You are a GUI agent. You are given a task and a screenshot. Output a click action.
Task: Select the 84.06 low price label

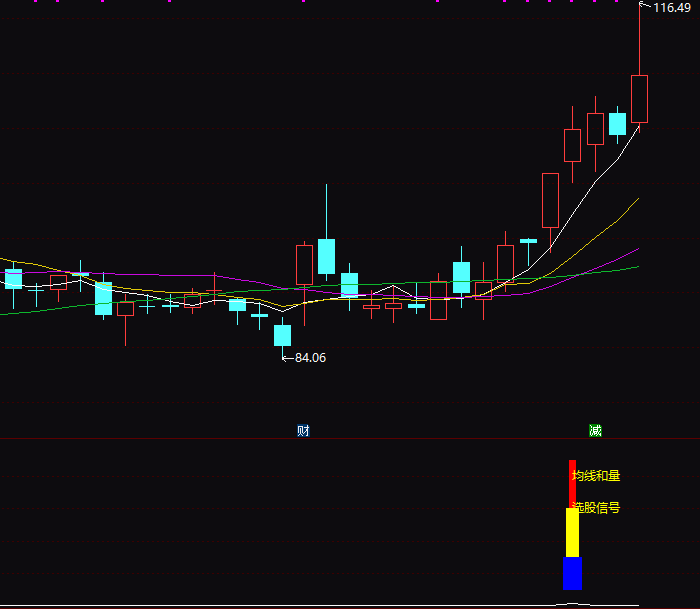point(310,358)
